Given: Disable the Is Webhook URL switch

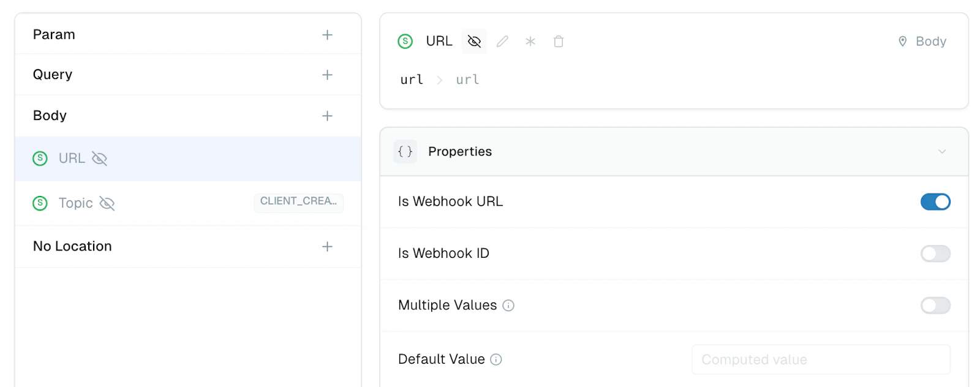Looking at the screenshot, I should 935,201.
